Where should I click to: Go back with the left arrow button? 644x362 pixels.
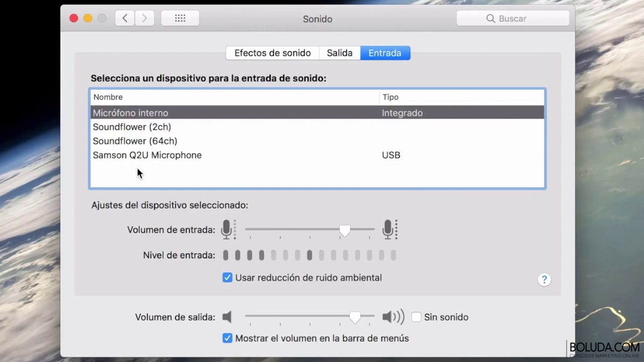[125, 19]
